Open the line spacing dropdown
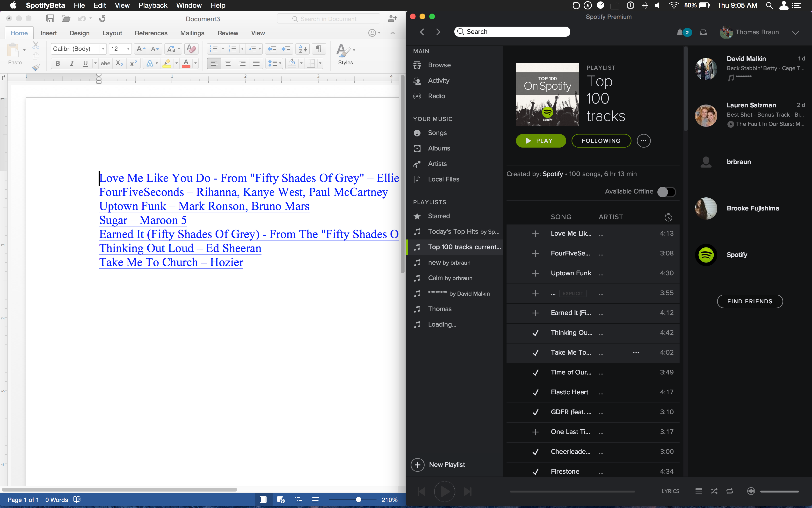Image resolution: width=812 pixels, height=508 pixels. [274, 63]
